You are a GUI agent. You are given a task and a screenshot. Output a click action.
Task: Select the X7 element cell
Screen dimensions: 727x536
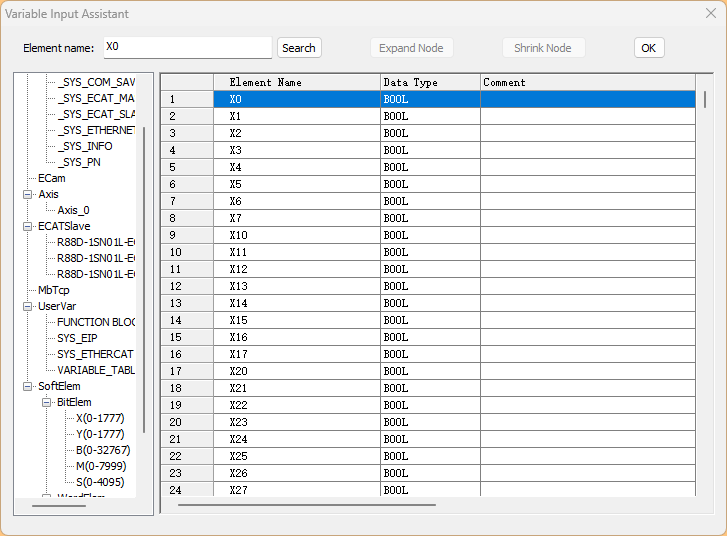[297, 218]
